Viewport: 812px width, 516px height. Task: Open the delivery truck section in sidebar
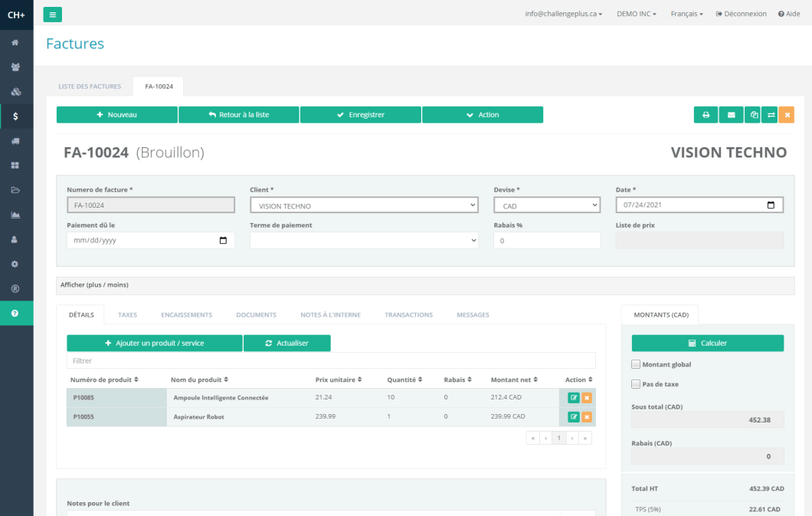[15, 141]
